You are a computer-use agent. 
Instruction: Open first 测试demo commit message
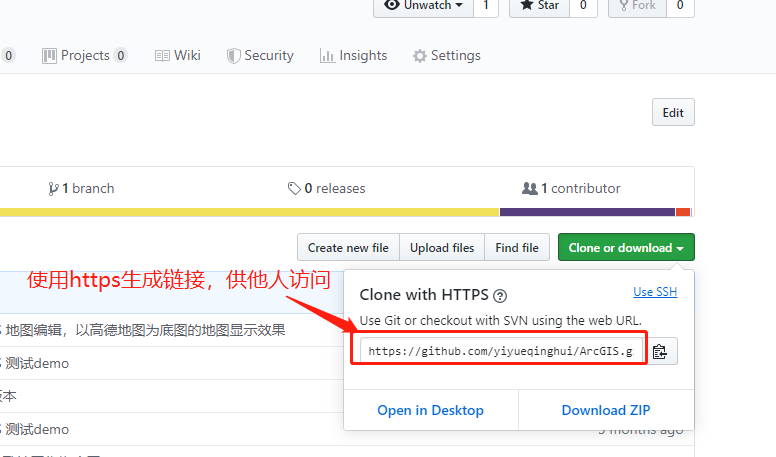click(x=37, y=363)
